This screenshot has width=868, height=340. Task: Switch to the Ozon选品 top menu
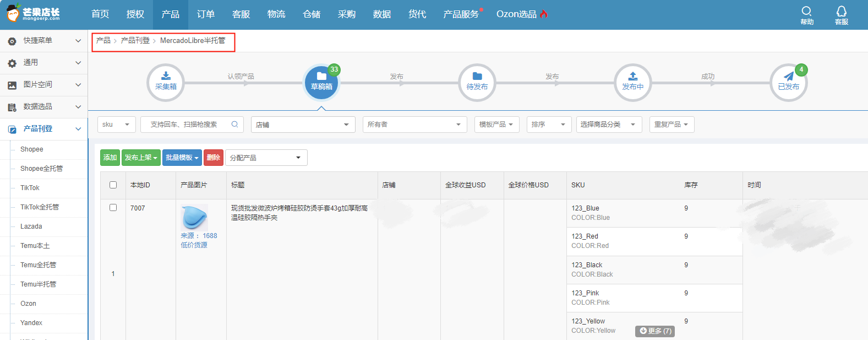[521, 14]
